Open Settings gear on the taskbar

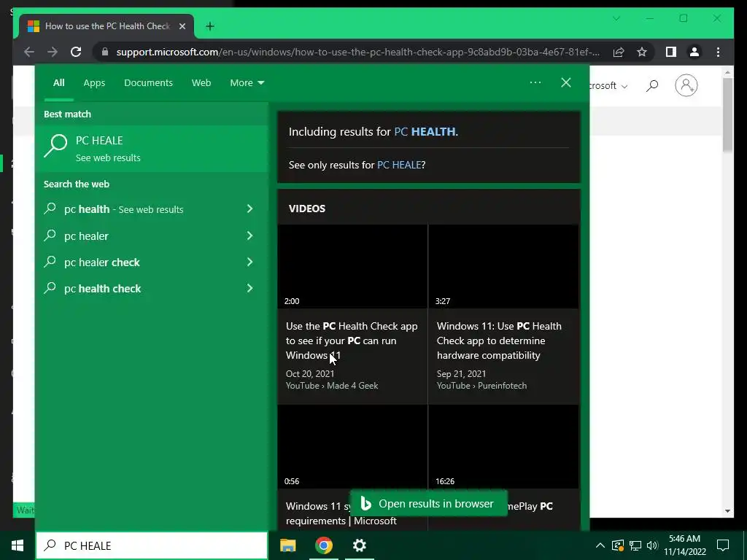359,545
